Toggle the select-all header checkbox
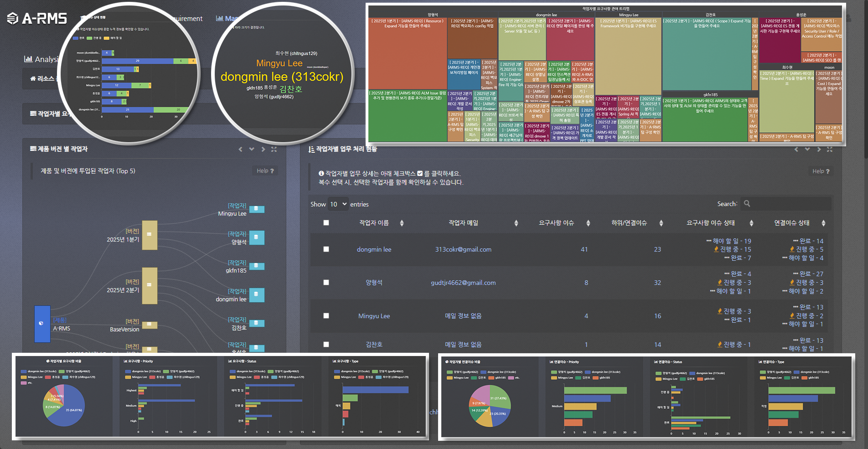The width and height of the screenshot is (868, 449). point(326,223)
